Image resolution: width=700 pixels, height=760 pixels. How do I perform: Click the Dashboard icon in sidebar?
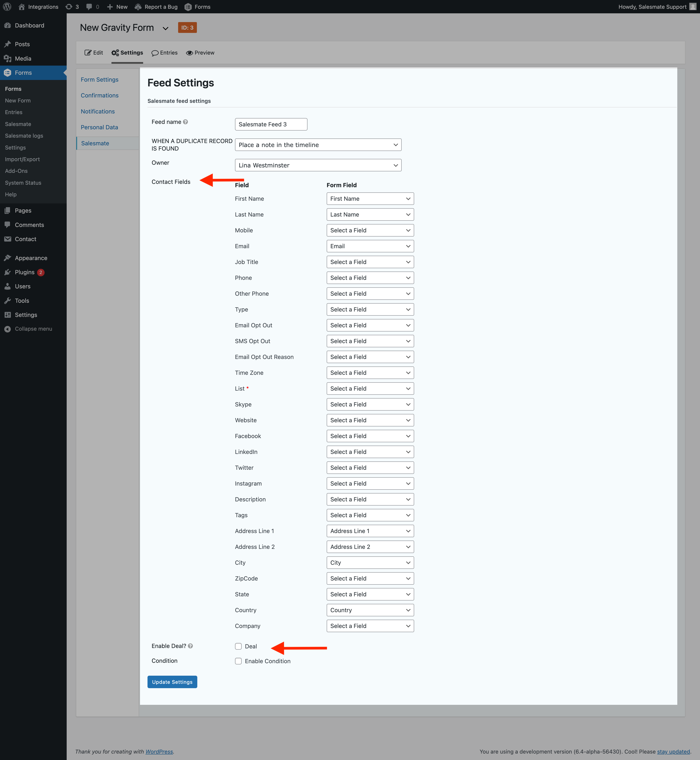(7, 25)
